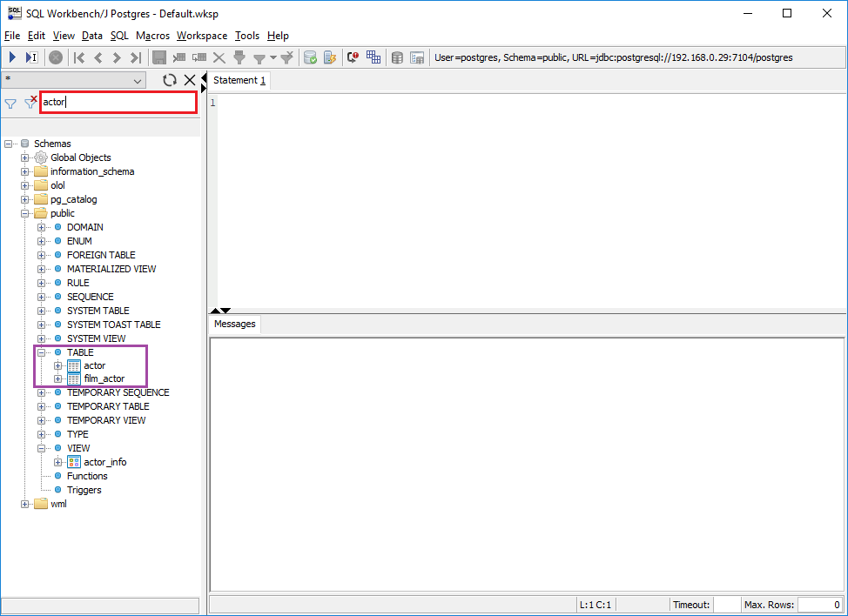Switch to the Statement 1 tab
Screen dimensions: 848x616
[x=239, y=79]
